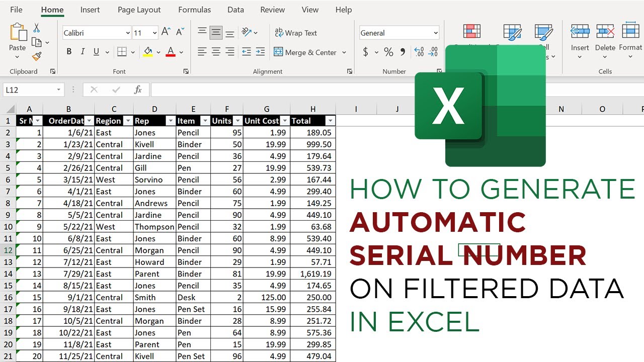
Task: Open Font dialog launcher
Action: coord(186,71)
